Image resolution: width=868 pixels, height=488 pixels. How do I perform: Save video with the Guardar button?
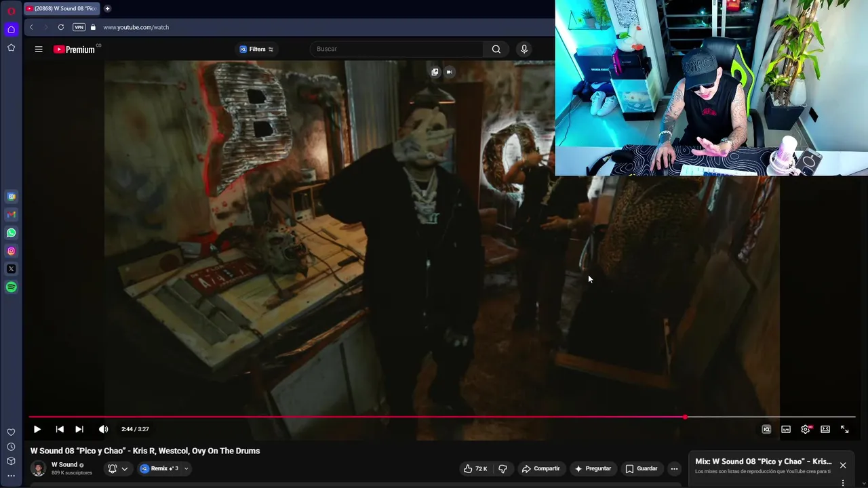click(642, 468)
